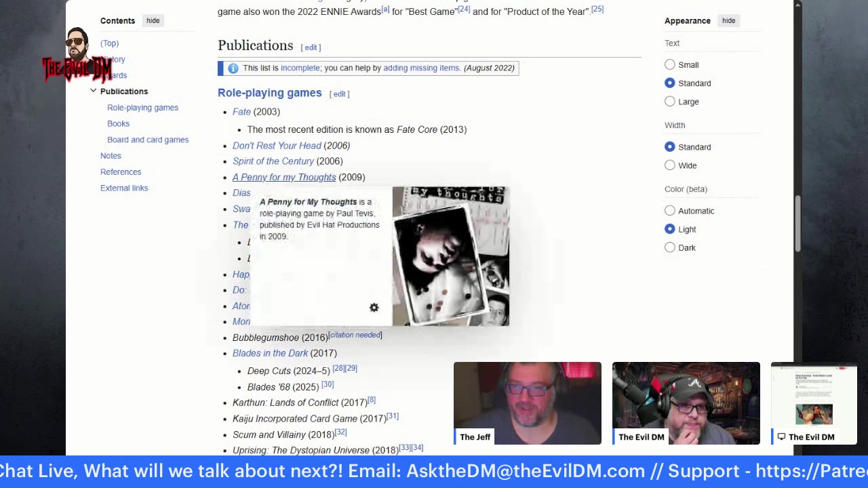Select Standard text size
Viewport: 868px width, 488px height.
[670, 83]
